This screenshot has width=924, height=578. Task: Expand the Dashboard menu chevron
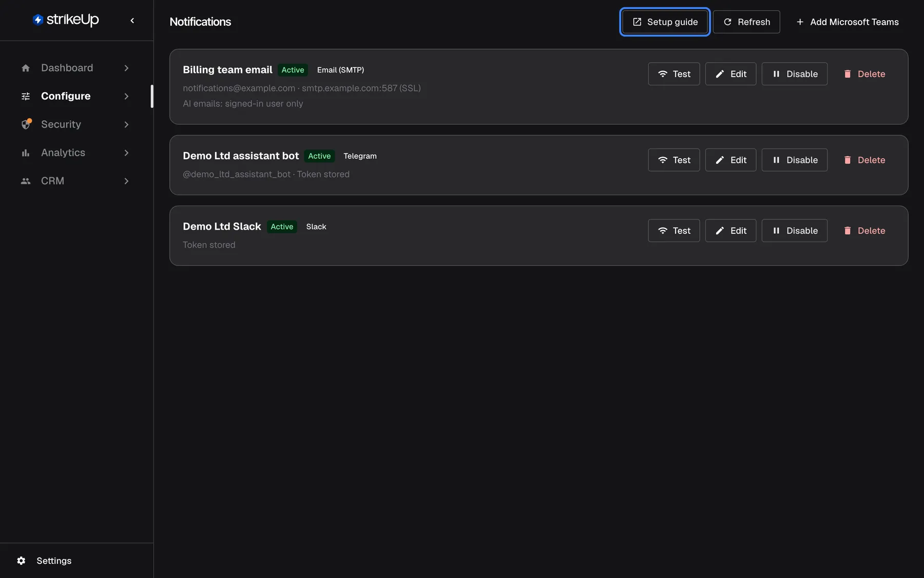pos(126,68)
